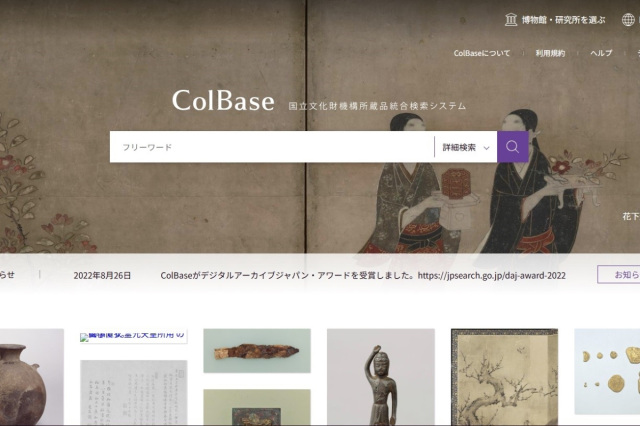This screenshot has width=640, height=426.
Task: Open the broken-image item thumbnail
Action: point(133,336)
